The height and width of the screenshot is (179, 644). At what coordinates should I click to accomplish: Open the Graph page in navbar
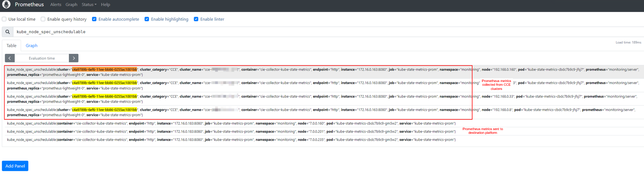[x=71, y=5]
